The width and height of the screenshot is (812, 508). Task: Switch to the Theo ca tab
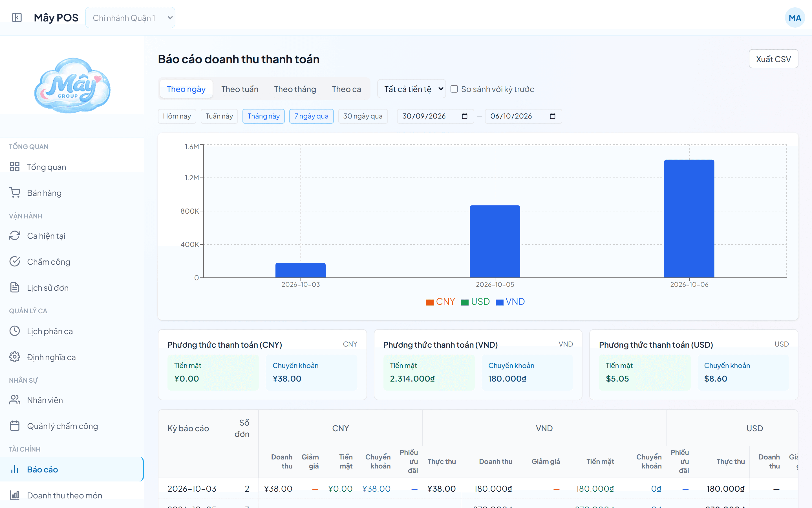(346, 89)
